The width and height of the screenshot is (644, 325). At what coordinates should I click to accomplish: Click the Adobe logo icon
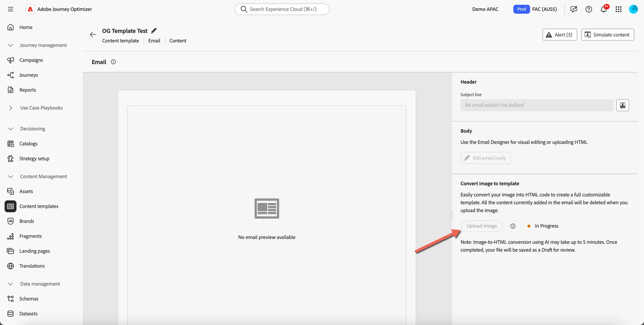[30, 9]
